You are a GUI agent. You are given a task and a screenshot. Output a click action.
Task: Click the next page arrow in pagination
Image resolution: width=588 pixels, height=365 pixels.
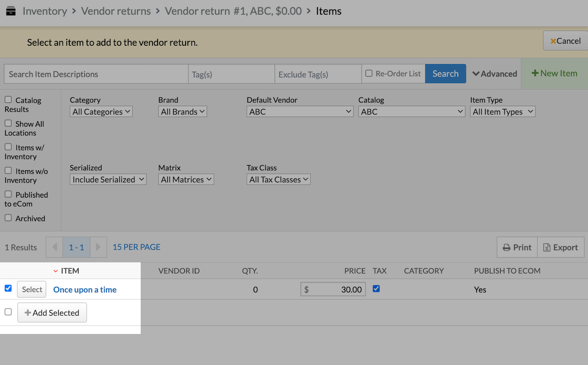pos(98,247)
